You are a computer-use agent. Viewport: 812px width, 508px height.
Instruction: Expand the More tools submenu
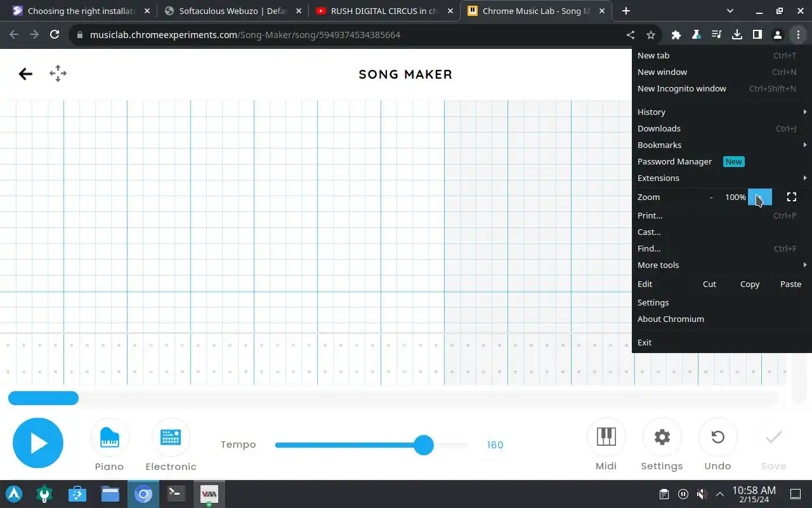[722, 265]
